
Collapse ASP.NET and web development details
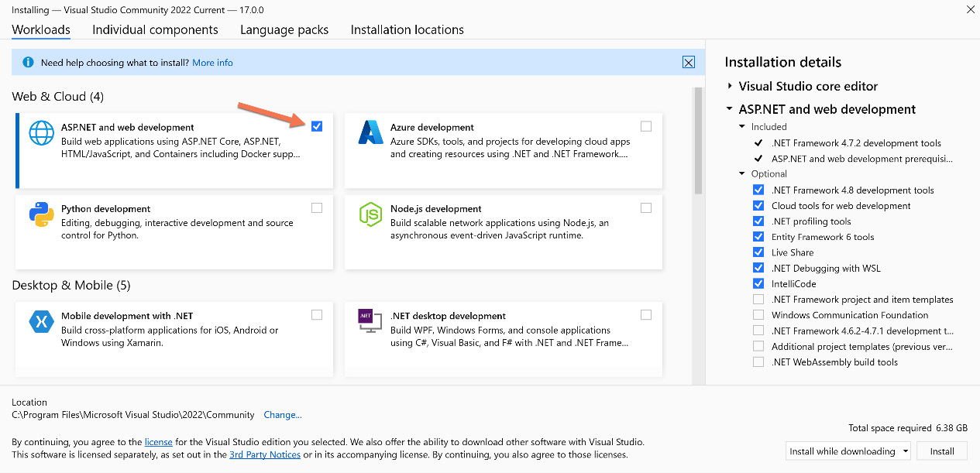point(730,109)
